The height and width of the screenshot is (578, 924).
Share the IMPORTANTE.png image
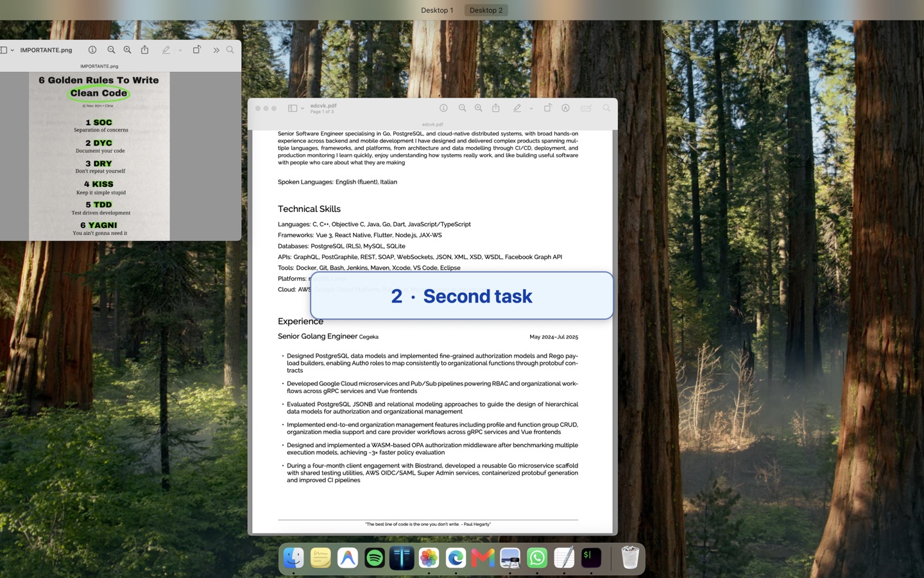click(x=145, y=50)
